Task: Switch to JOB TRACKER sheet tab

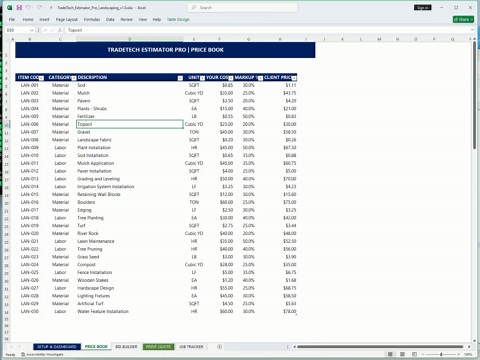Action: [x=191, y=347]
